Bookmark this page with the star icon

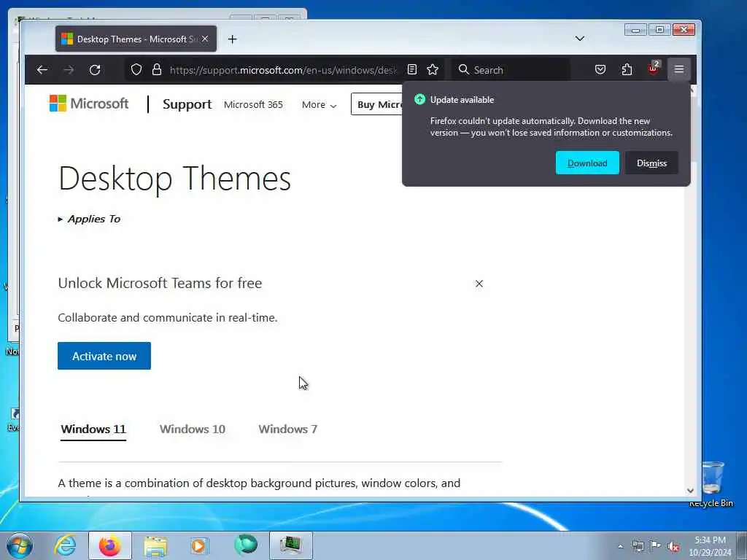pyautogui.click(x=433, y=70)
